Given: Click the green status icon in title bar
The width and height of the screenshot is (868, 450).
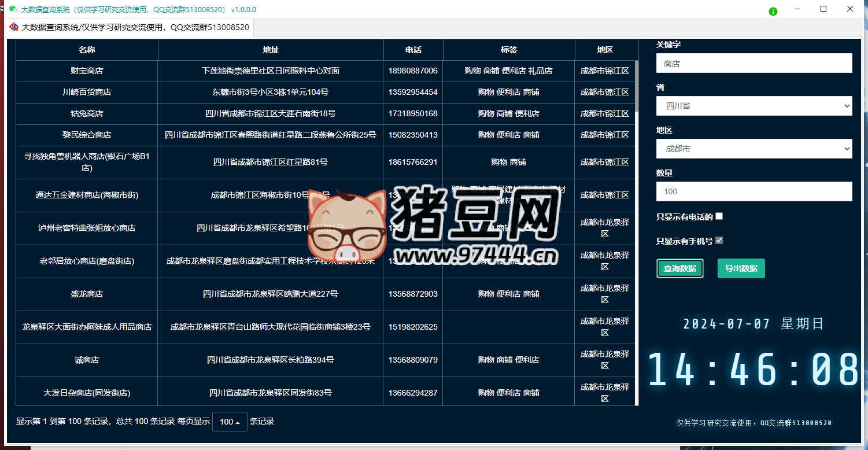Looking at the screenshot, I should [773, 11].
